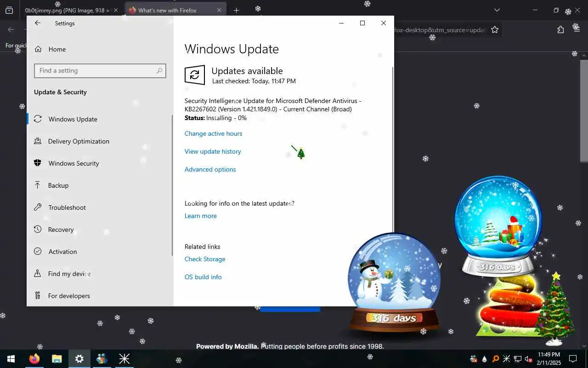Viewport: 588px width, 368px height.
Task: Open View update history link
Action: pyautogui.click(x=213, y=151)
